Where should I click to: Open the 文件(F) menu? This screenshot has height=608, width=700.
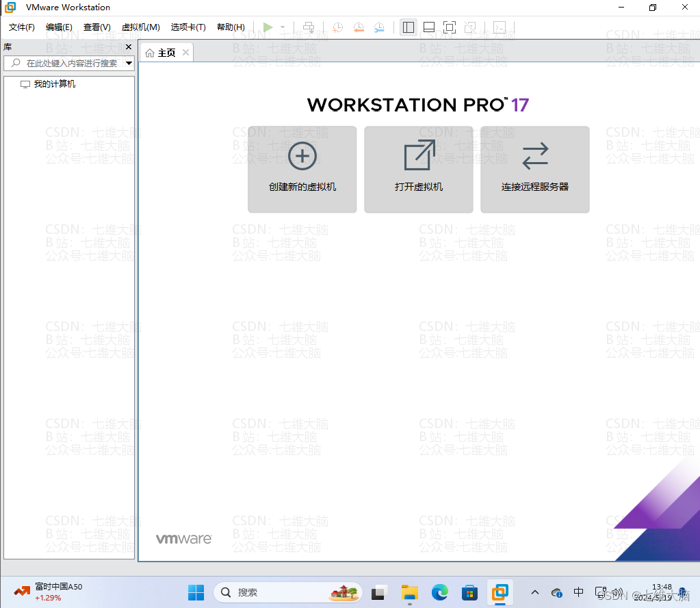tap(22, 27)
